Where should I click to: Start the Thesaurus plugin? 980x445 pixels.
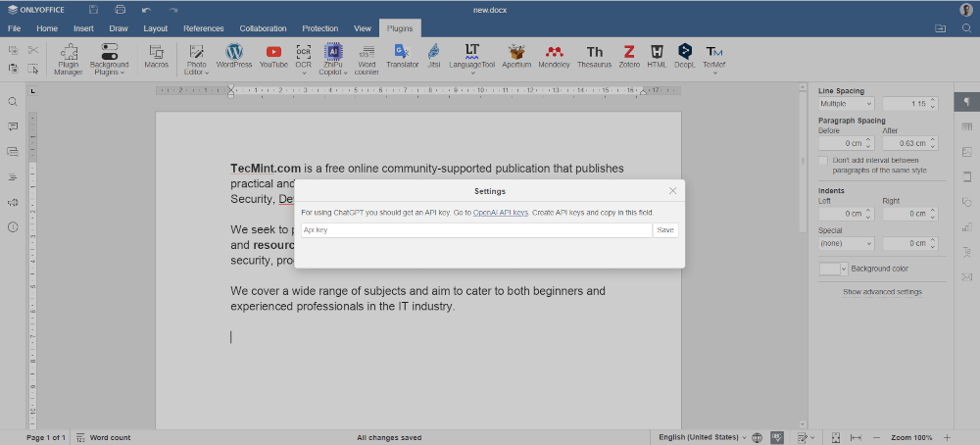click(x=594, y=56)
